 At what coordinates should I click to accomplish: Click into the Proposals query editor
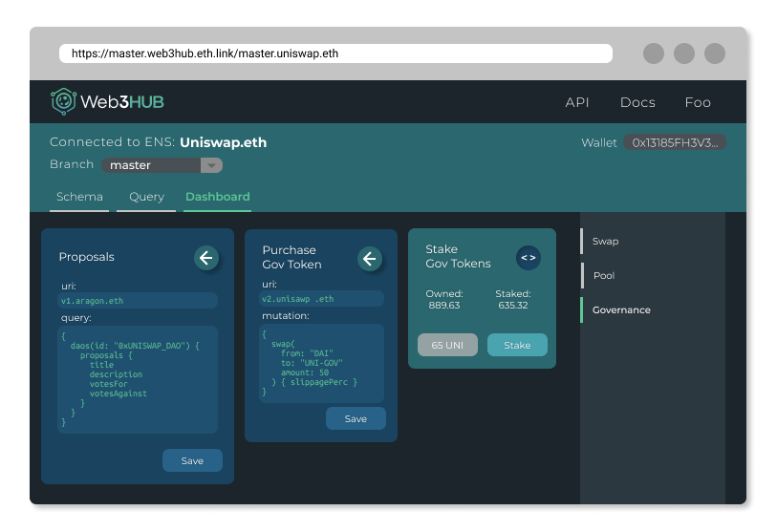138,379
